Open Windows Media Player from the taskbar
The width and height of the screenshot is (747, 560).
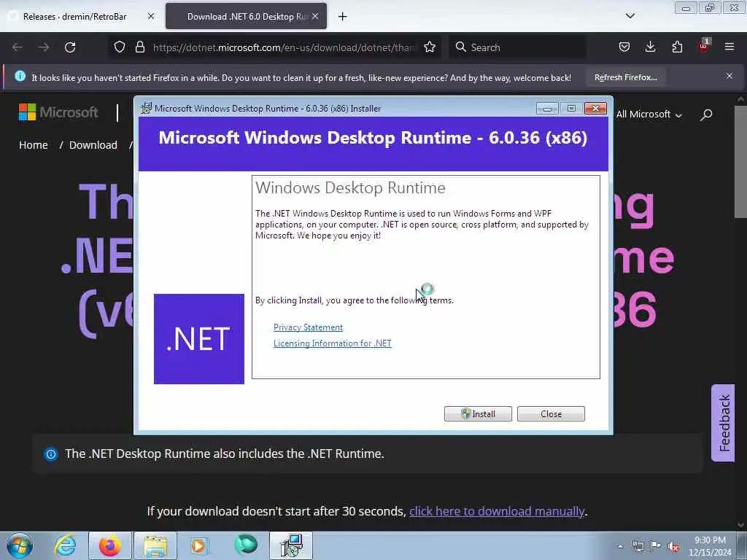point(199,545)
